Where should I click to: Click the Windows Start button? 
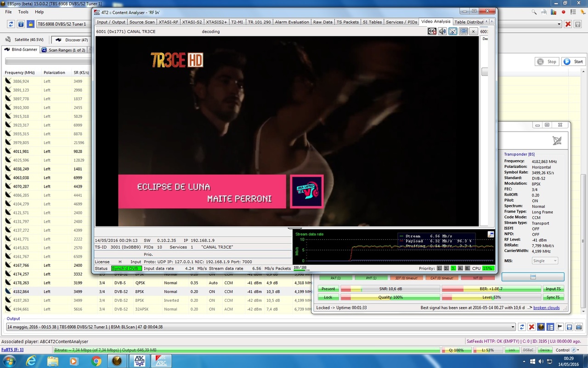[10, 361]
